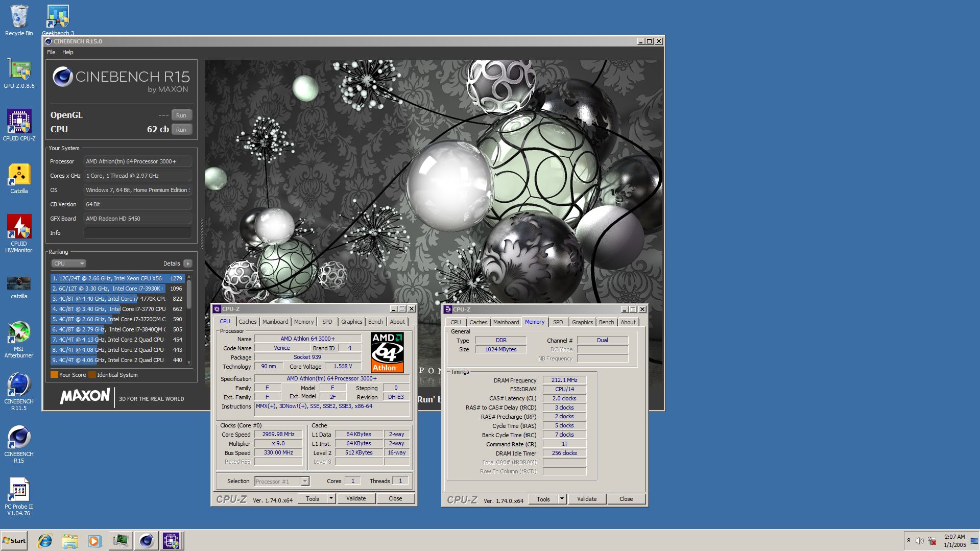Switch to Cinebench taskbar button
The height and width of the screenshot is (551, 980).
(x=146, y=540)
